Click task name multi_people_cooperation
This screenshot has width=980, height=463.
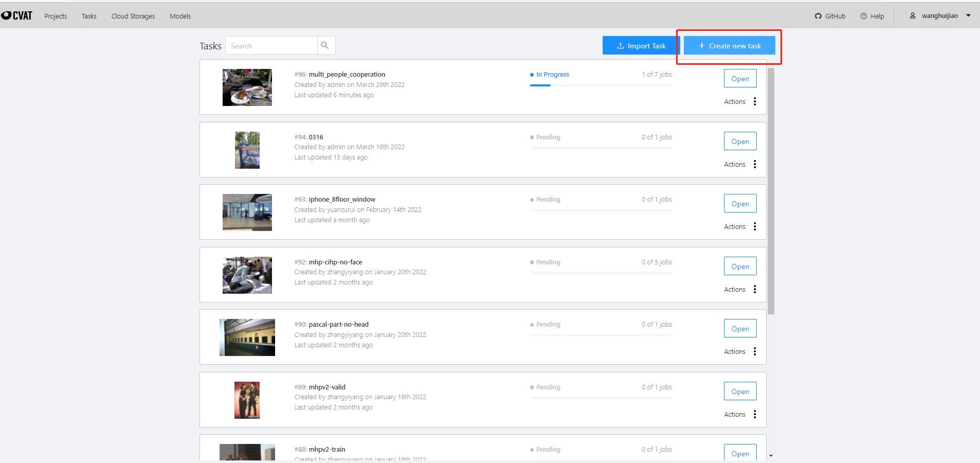point(347,75)
